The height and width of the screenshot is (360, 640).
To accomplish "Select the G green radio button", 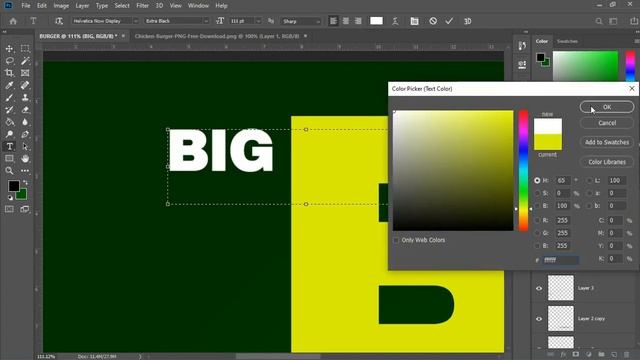I will click(537, 233).
